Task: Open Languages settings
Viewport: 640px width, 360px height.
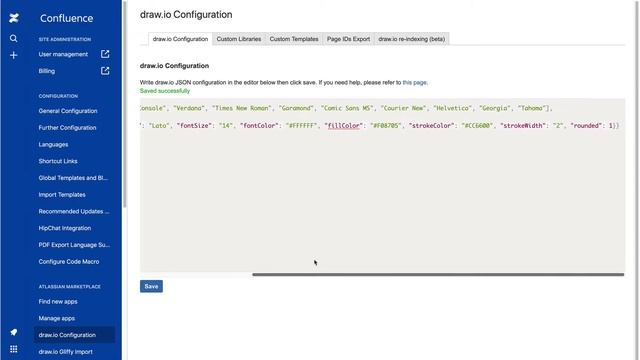Action: coord(53,144)
